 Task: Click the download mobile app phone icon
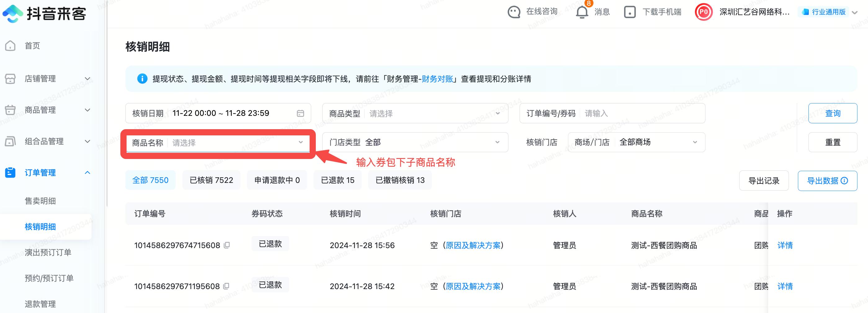coord(629,12)
